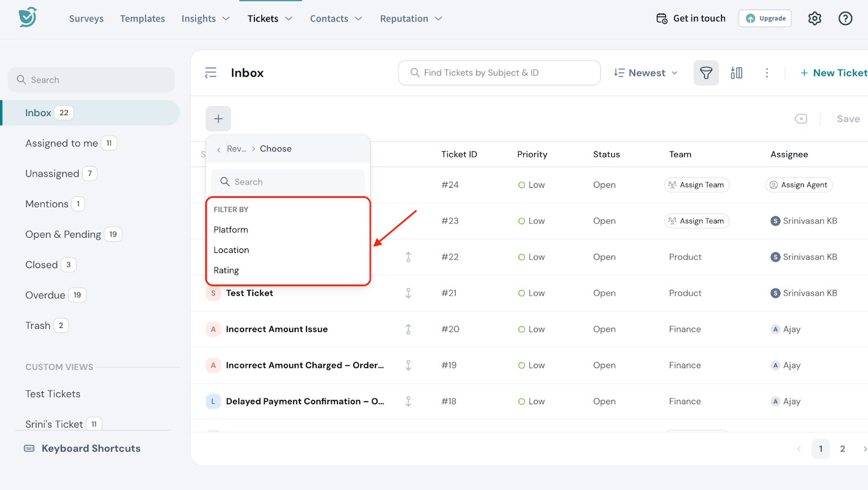Click Assign Agent on ticket #24
This screenshot has width=868, height=490.
point(799,185)
